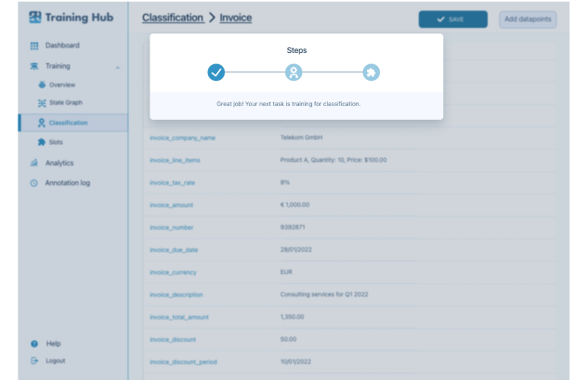This screenshot has height=380, width=588.
Task: Select Classification in the sidebar menu
Action: 68,123
